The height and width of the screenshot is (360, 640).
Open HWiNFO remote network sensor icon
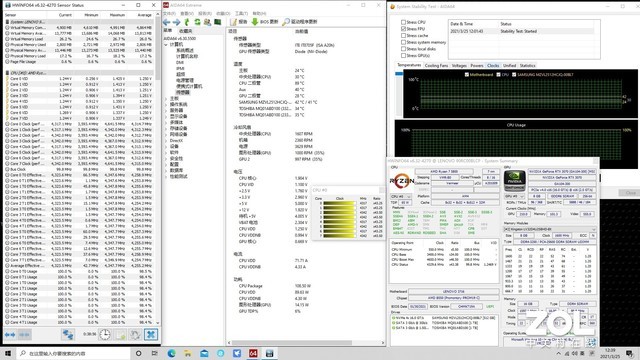68,335
